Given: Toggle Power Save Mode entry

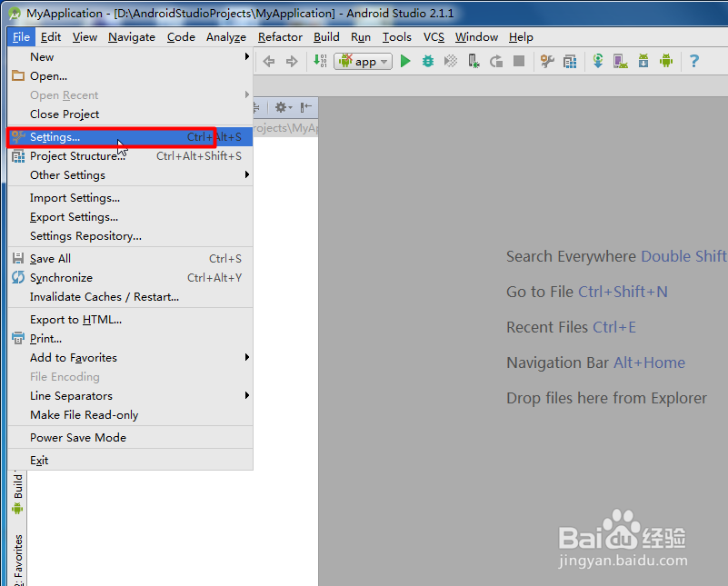Looking at the screenshot, I should click(x=130, y=438).
